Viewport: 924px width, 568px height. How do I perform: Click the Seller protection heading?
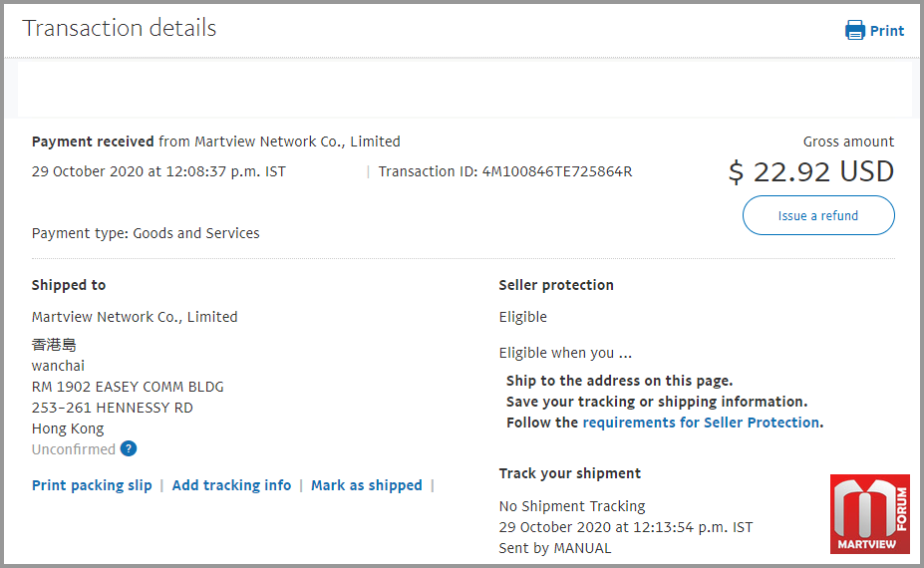pos(556,285)
